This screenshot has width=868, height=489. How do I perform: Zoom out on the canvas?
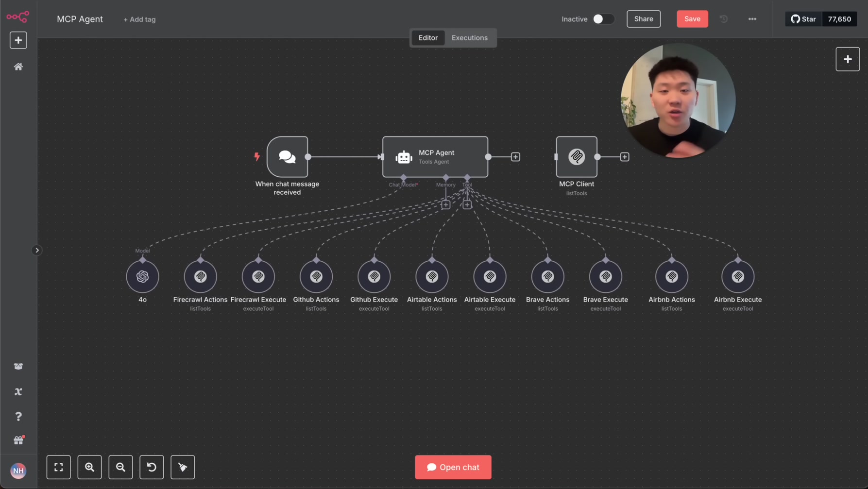point(120,467)
